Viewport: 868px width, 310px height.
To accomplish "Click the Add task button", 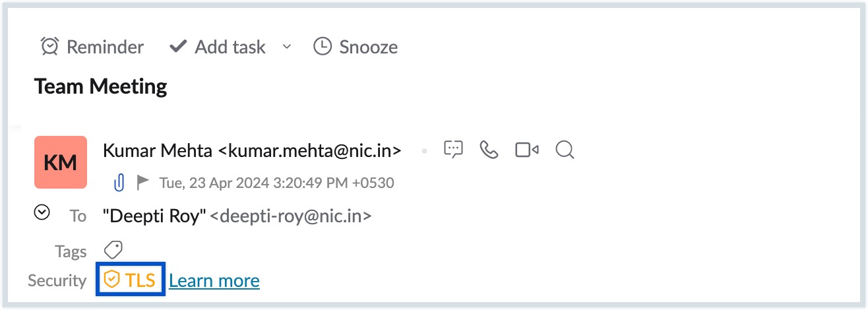I will (x=217, y=47).
